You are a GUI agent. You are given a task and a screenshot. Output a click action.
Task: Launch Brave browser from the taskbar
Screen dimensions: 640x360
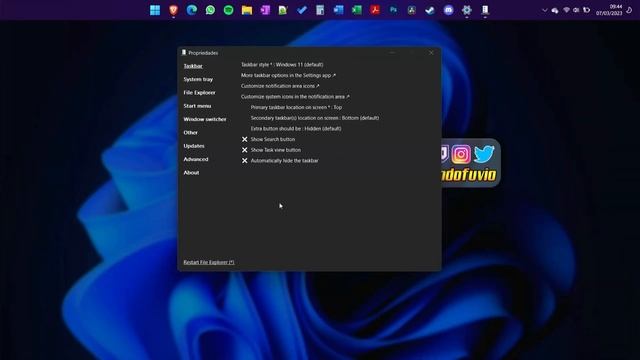tap(173, 10)
